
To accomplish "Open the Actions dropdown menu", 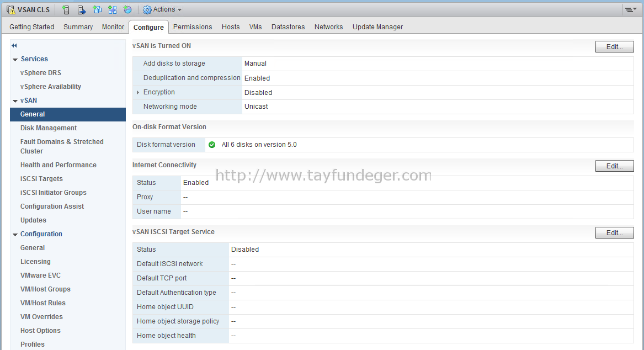I will tap(162, 9).
